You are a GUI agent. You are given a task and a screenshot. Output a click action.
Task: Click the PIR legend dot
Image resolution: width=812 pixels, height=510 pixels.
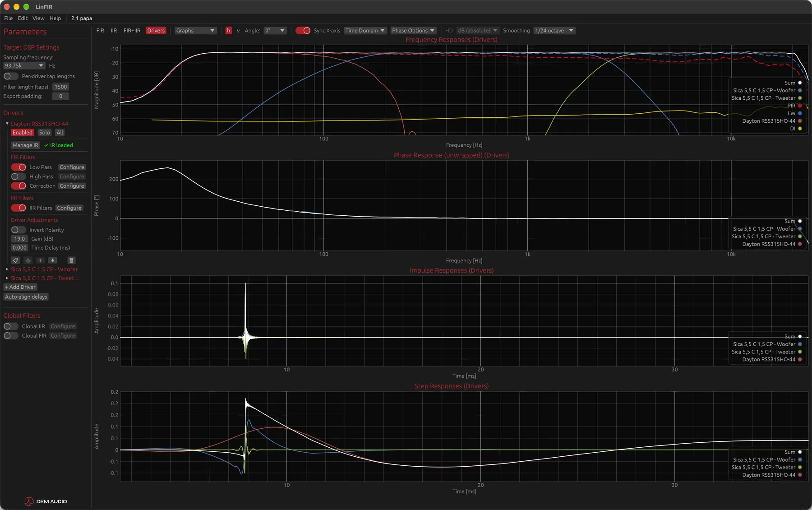[x=800, y=106]
